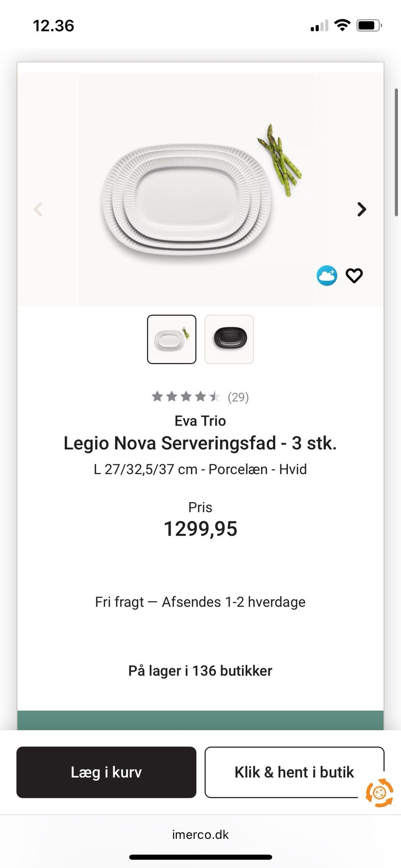Open the 29 reviews count link

click(x=238, y=397)
